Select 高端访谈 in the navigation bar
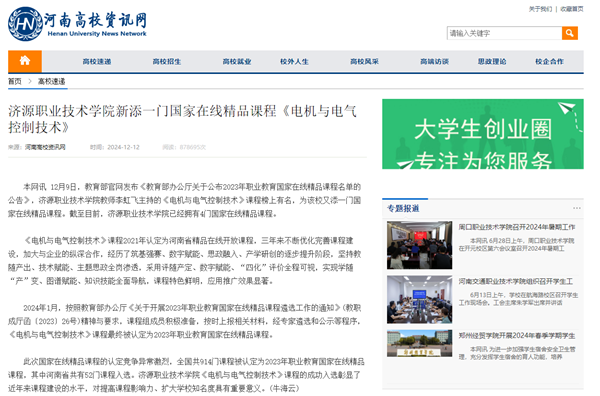This screenshot has height=396, width=600. (434, 62)
